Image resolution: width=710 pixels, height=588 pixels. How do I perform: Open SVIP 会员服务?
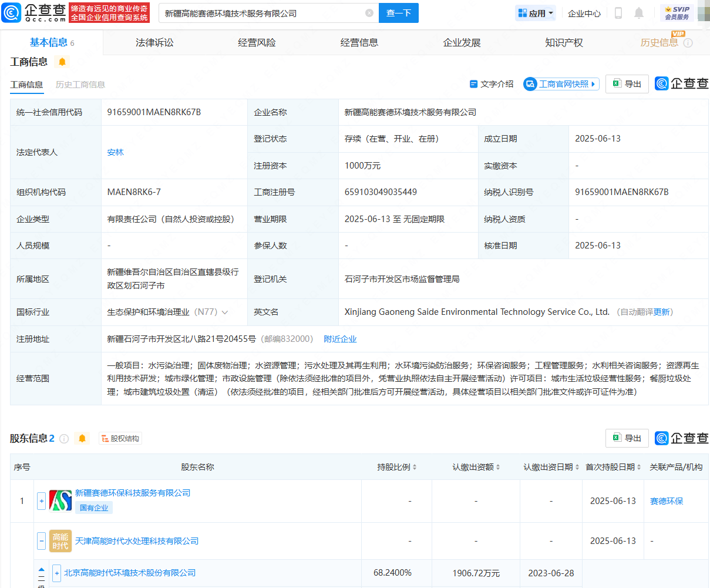pyautogui.click(x=677, y=13)
